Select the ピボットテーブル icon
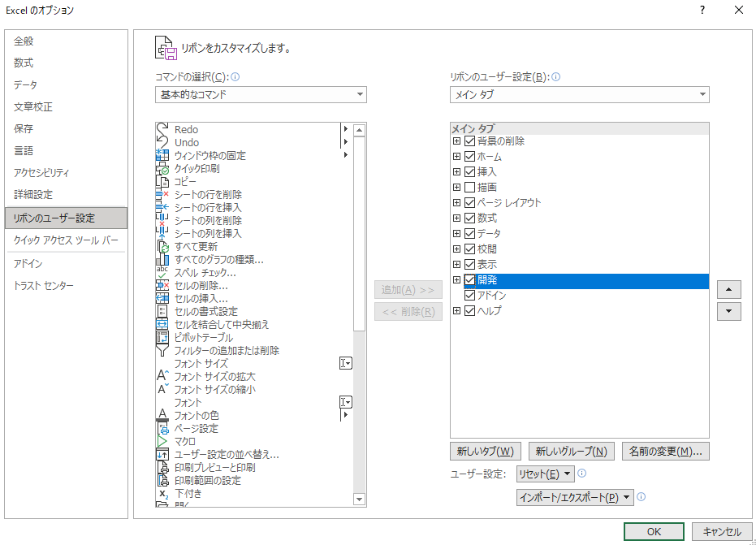 (x=162, y=338)
